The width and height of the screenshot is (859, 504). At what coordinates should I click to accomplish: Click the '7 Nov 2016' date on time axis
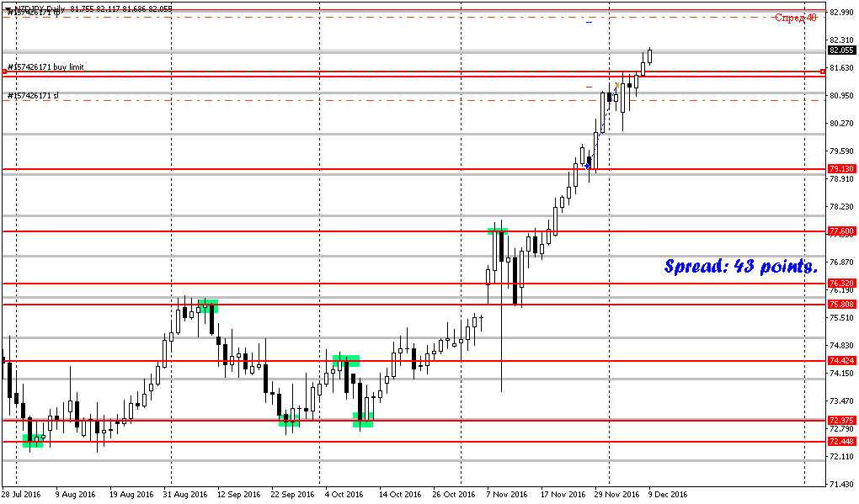pyautogui.click(x=506, y=494)
